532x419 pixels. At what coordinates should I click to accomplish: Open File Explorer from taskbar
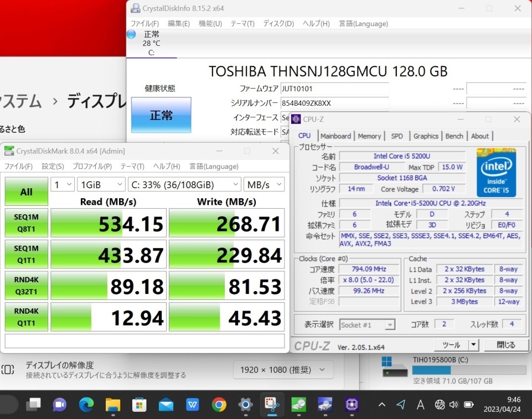pos(112,404)
